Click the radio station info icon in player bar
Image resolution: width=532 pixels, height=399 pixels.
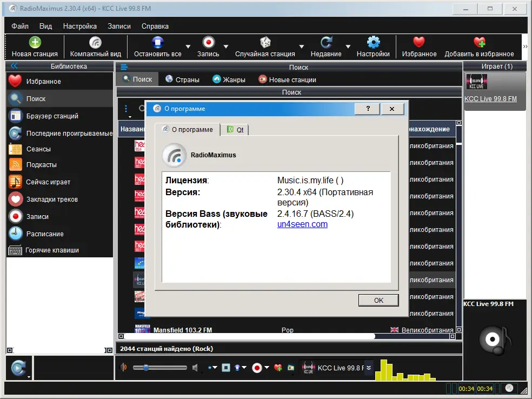coord(291,368)
